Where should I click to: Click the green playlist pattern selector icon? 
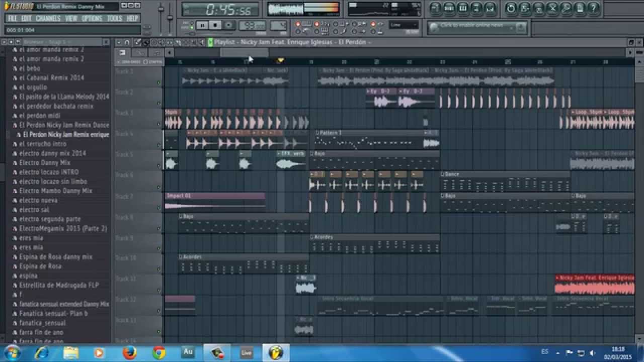pos(210,43)
